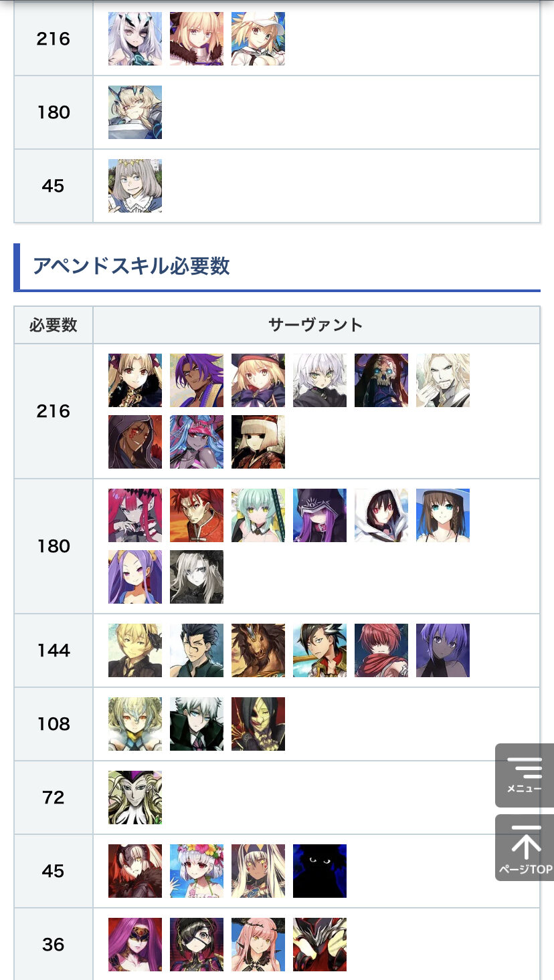Select the skull-faced servant icon in the 216 row
The image size is (554, 980).
(381, 380)
